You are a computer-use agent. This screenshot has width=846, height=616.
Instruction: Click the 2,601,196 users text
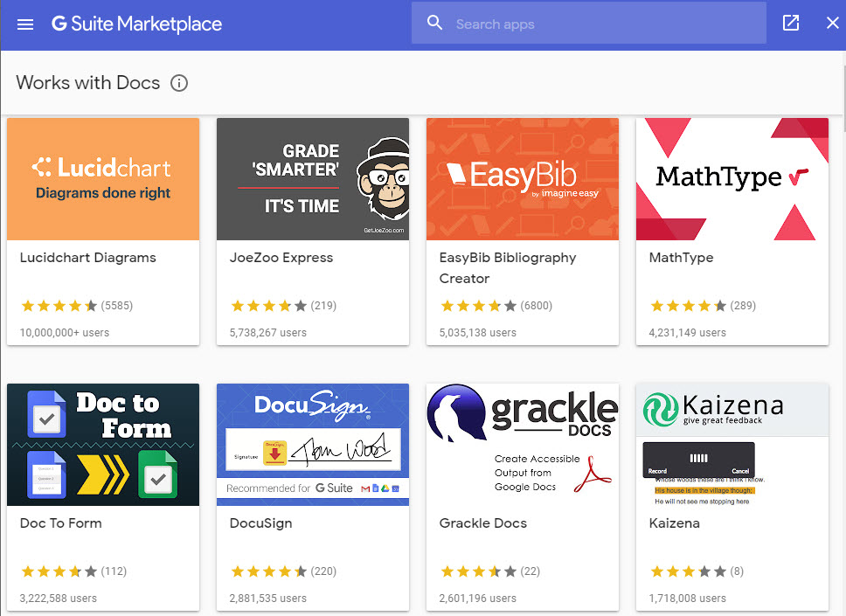[477, 599]
